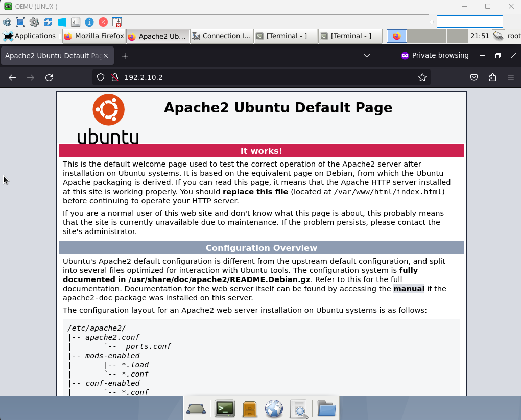The width and height of the screenshot is (521, 420).
Task: Switch to Connection I... taskbar window
Action: pos(222,36)
